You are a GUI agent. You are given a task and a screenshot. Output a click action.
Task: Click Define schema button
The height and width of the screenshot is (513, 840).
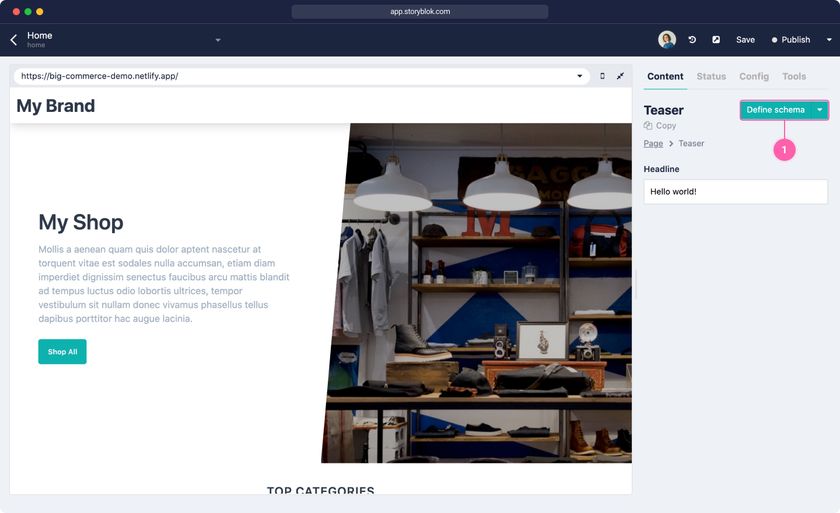pos(776,110)
